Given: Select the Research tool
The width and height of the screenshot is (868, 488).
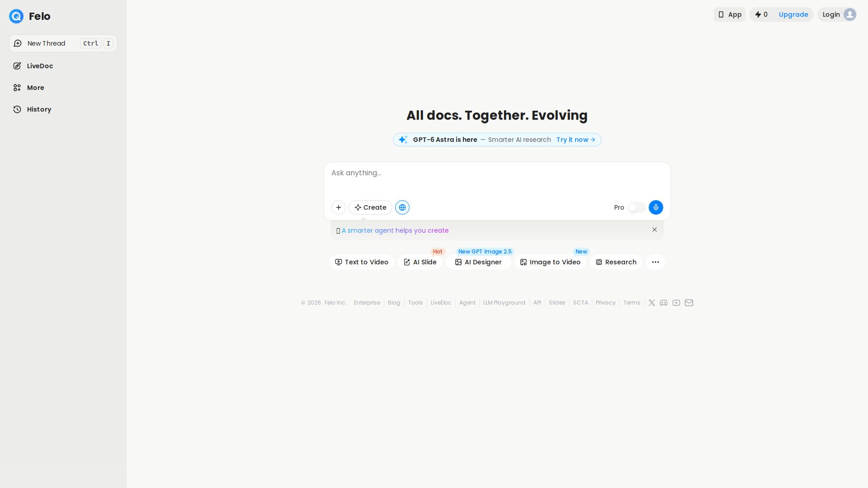Looking at the screenshot, I should click(616, 262).
